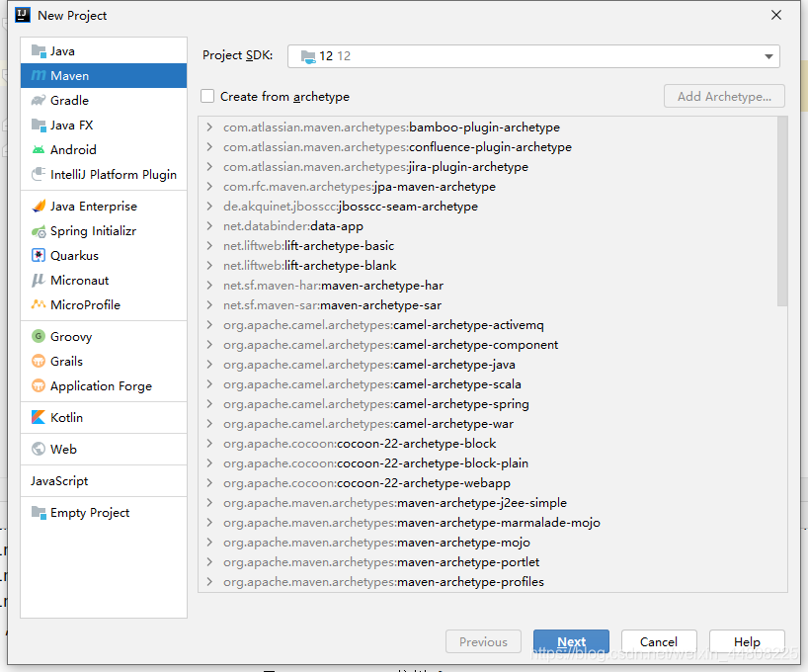The image size is (808, 672).
Task: Click the Help button
Action: pyautogui.click(x=747, y=642)
